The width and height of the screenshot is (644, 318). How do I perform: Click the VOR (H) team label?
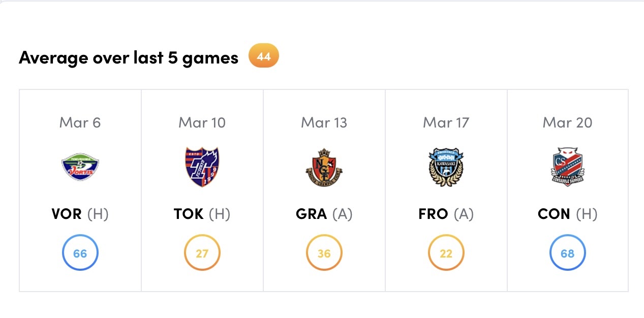80,214
